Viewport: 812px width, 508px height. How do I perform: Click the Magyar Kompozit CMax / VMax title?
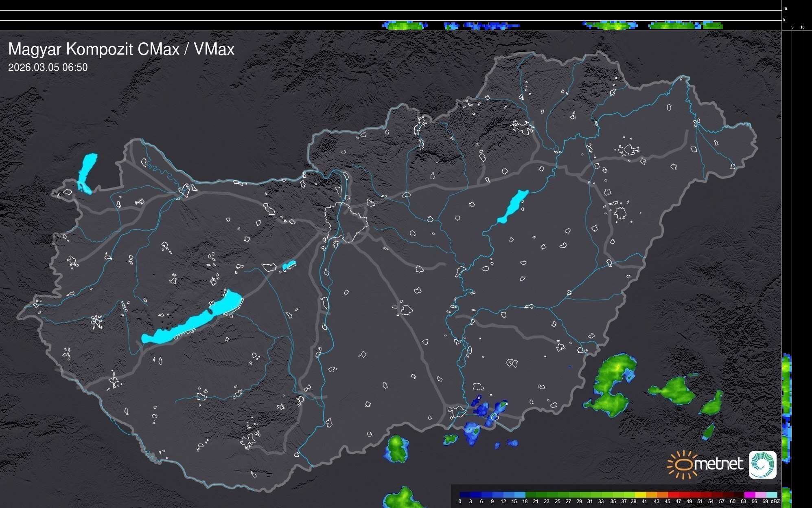pyautogui.click(x=121, y=49)
